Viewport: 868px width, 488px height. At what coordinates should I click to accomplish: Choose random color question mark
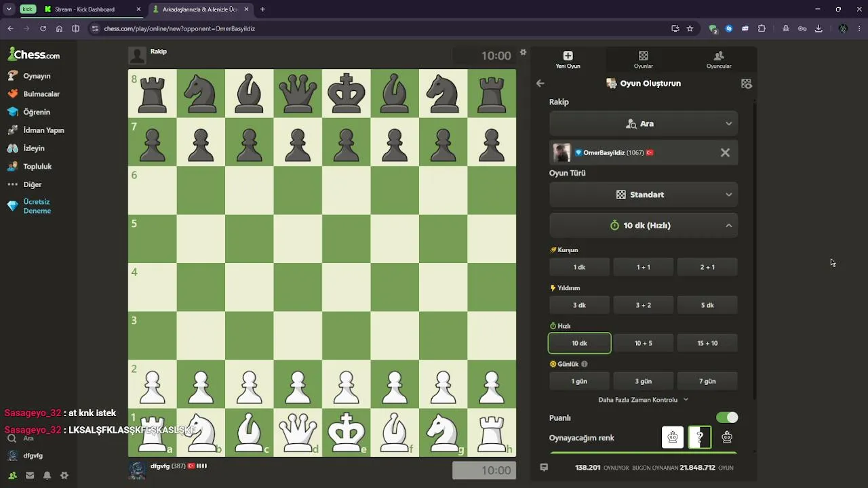point(700,437)
